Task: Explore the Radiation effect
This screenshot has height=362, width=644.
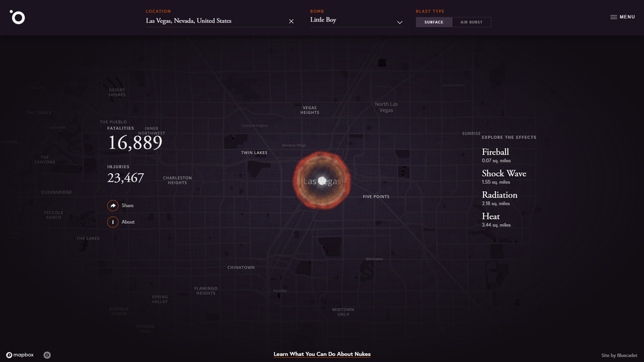Action: (x=499, y=194)
